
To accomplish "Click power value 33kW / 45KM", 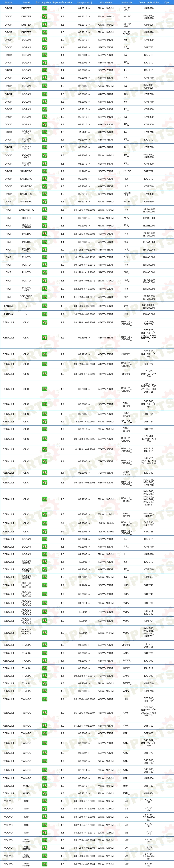I will coord(105,250).
